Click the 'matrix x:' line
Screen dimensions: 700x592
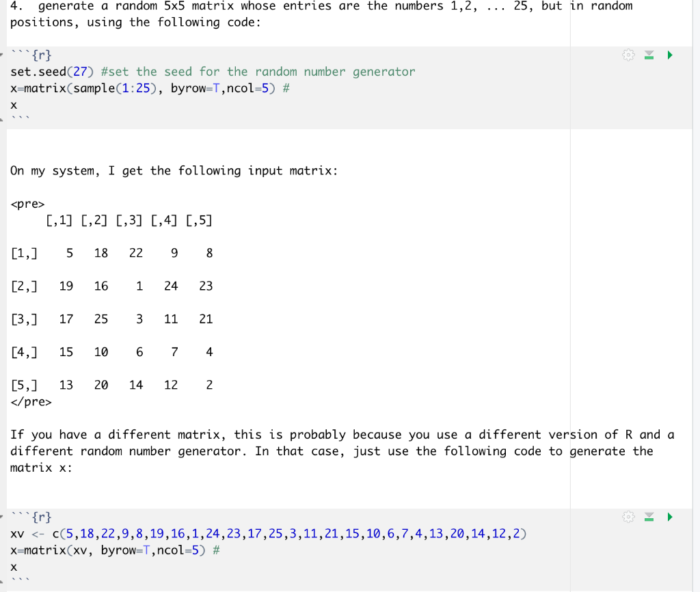pos(41,468)
